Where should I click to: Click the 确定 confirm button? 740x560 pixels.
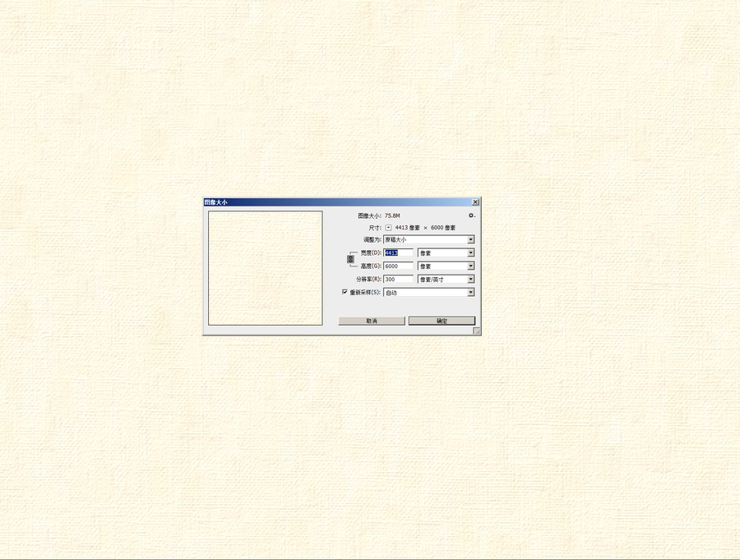tap(442, 321)
